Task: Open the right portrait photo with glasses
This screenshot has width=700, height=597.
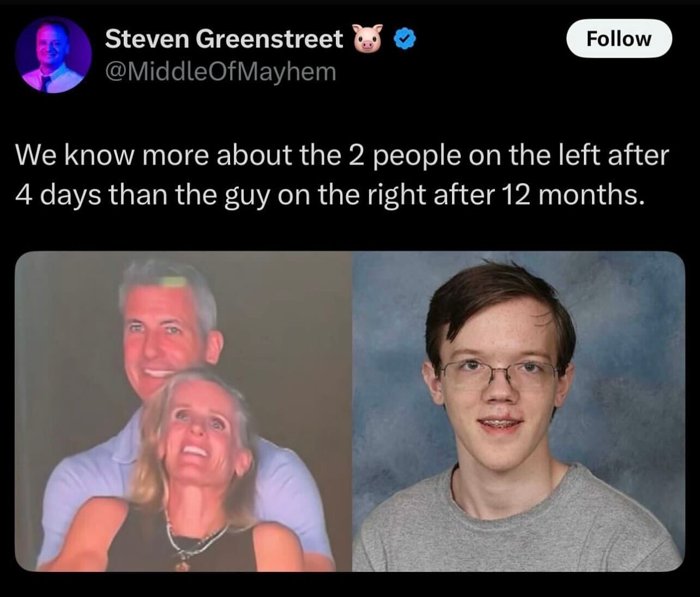Action: point(518,412)
